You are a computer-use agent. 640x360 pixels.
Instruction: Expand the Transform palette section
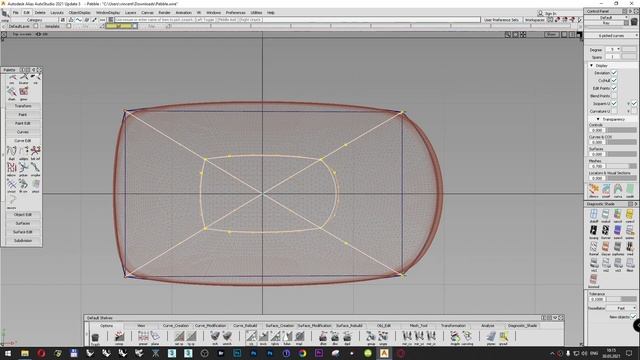23,106
